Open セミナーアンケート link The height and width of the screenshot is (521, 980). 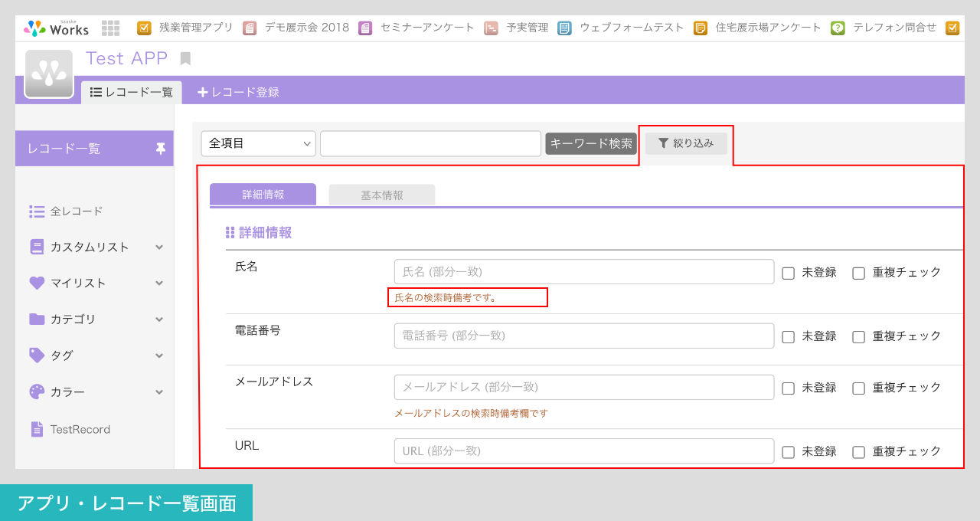tap(427, 28)
